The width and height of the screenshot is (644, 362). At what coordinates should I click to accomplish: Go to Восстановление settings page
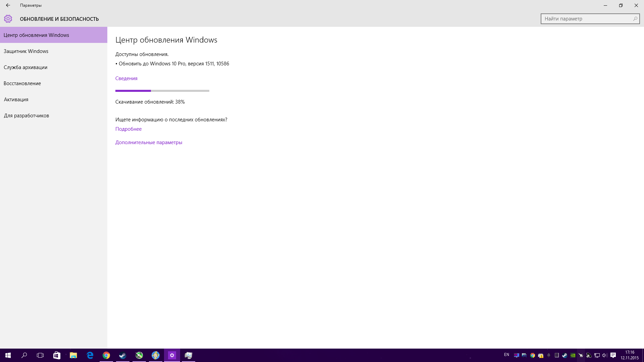pos(22,83)
